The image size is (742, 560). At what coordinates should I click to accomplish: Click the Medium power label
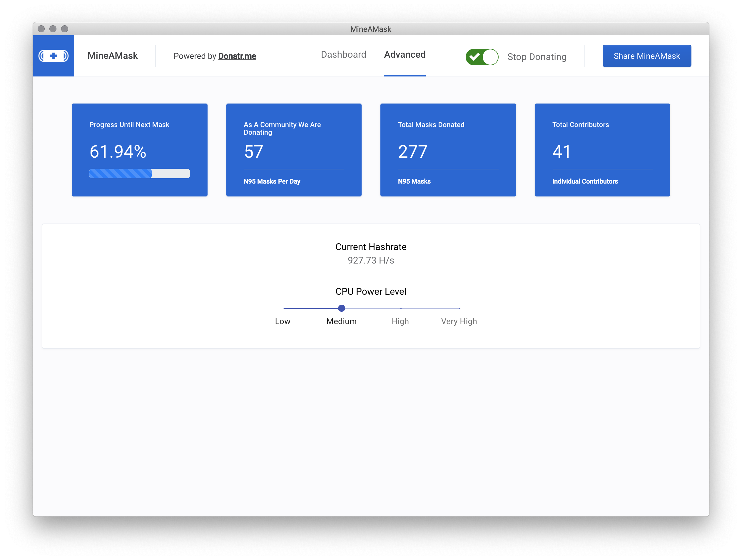click(341, 321)
